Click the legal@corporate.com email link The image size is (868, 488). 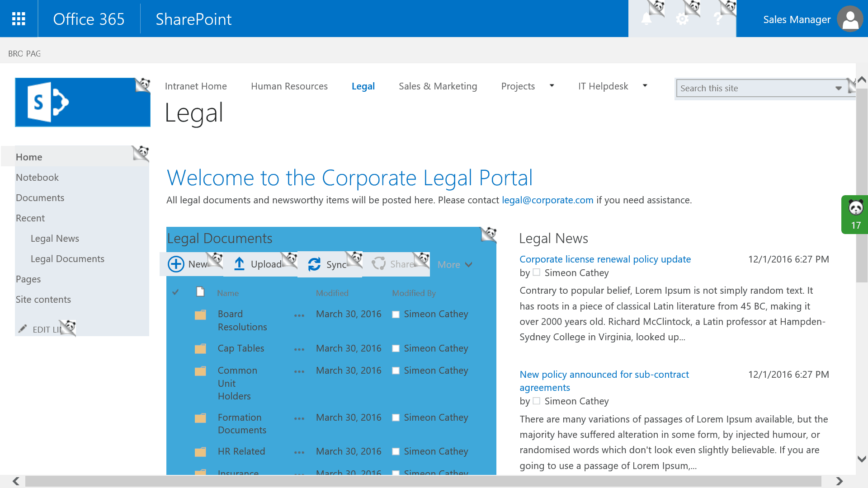[x=547, y=200]
